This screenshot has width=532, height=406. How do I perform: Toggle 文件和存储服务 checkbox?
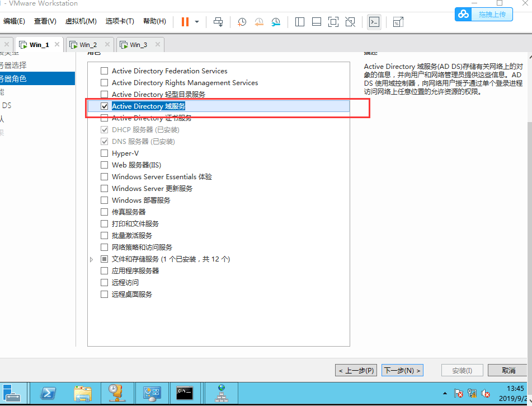tap(105, 259)
